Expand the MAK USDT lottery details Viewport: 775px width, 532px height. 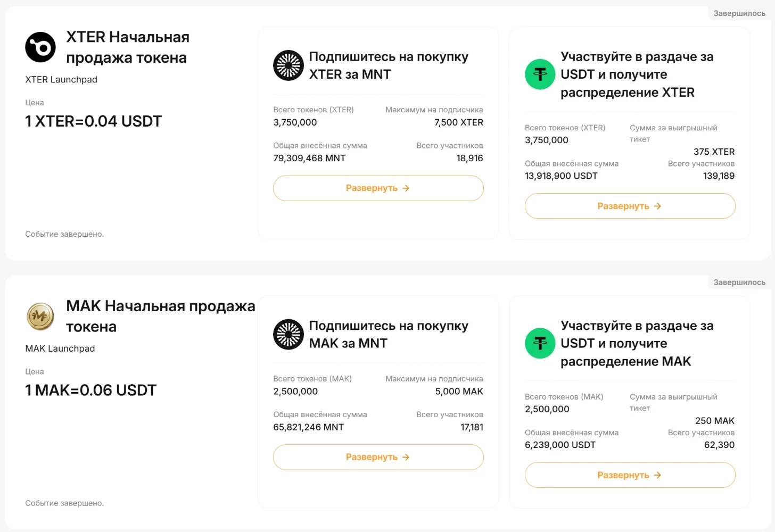[630, 475]
